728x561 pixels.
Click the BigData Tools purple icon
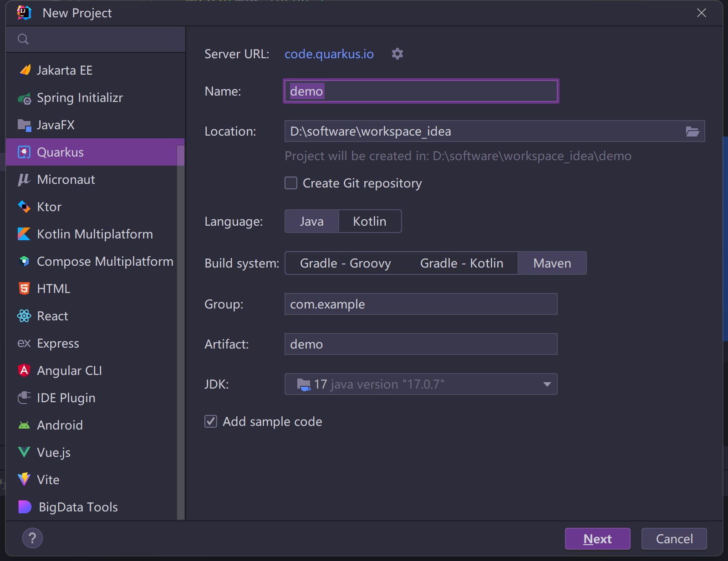(25, 507)
